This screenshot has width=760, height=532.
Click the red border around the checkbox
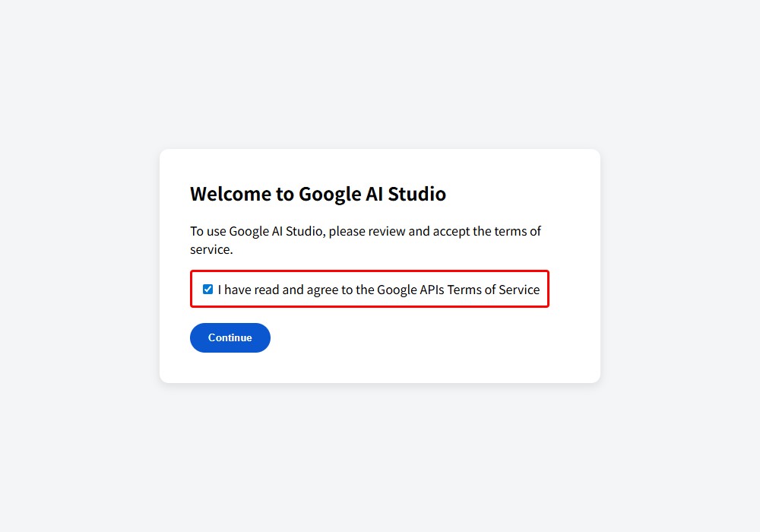pos(369,271)
